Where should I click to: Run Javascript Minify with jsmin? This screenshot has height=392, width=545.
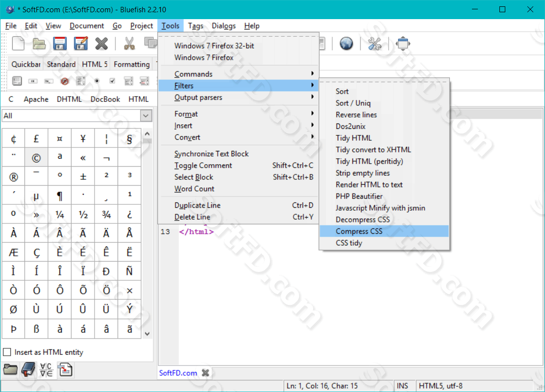(x=384, y=208)
